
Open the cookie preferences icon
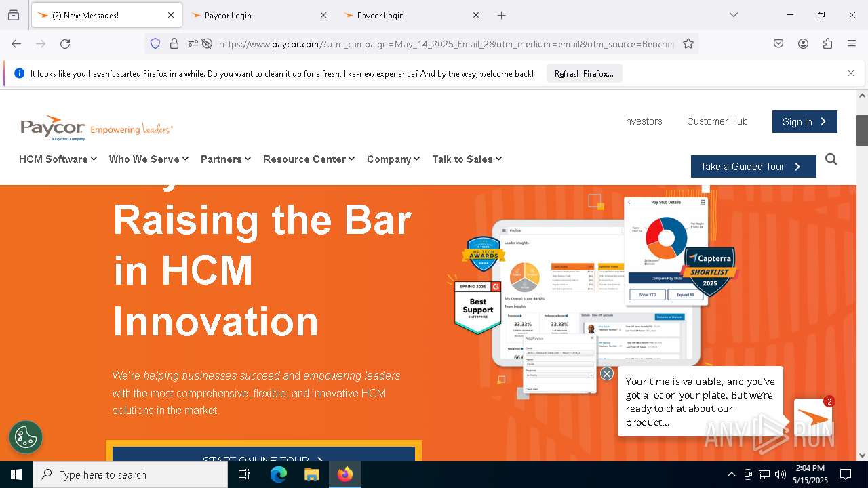pos(26,436)
